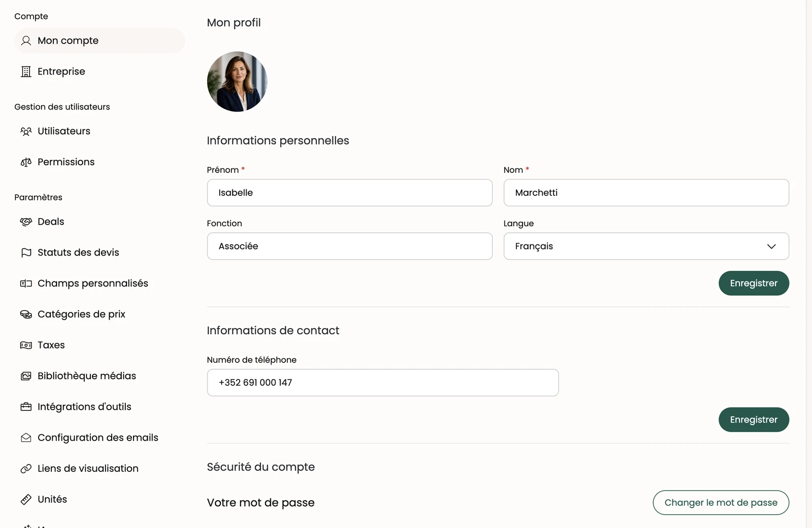812x528 pixels.
Task: Go to the Taxes page
Action: pyautogui.click(x=99, y=345)
